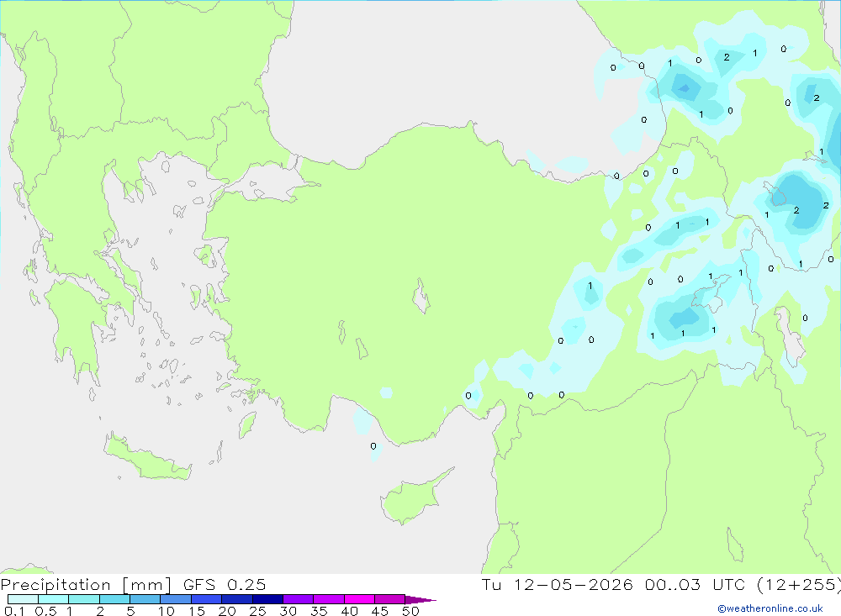Click the 10–15 mm legend swatch

(x=176, y=599)
